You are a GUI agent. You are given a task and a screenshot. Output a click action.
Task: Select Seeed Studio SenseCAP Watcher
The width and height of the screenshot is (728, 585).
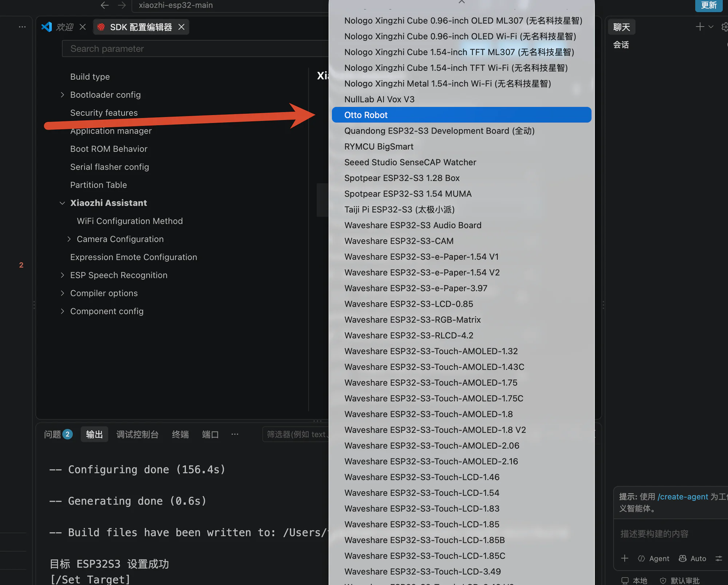(x=461, y=162)
